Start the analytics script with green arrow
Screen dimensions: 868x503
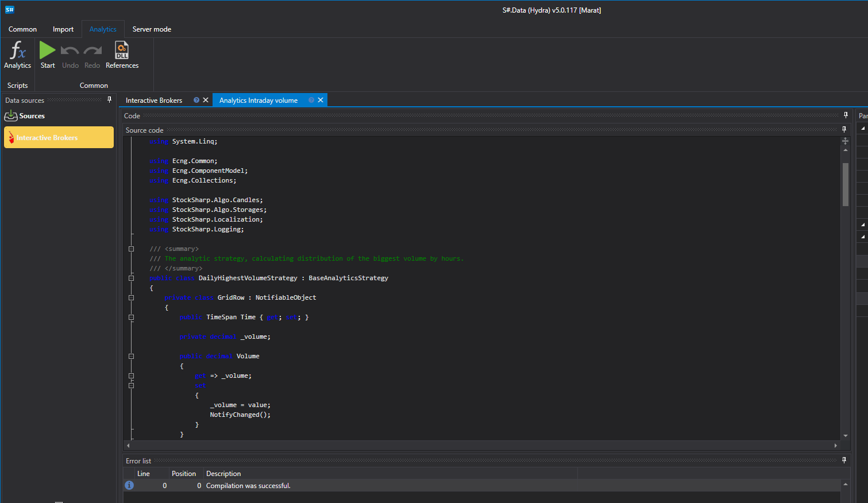(48, 55)
